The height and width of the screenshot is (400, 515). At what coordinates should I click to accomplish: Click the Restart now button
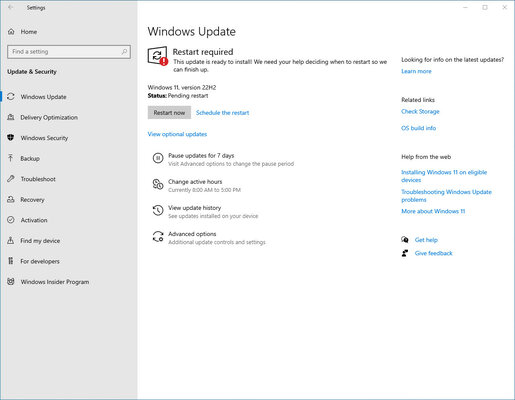(169, 113)
